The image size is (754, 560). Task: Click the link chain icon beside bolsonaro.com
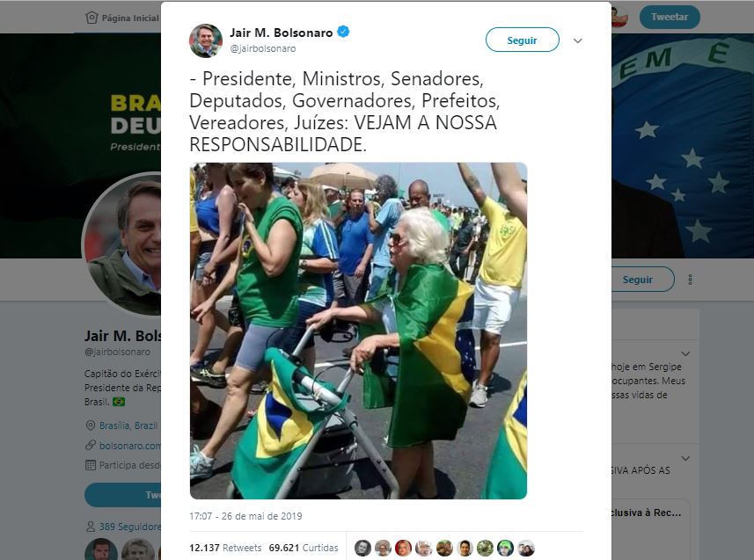tap(91, 445)
